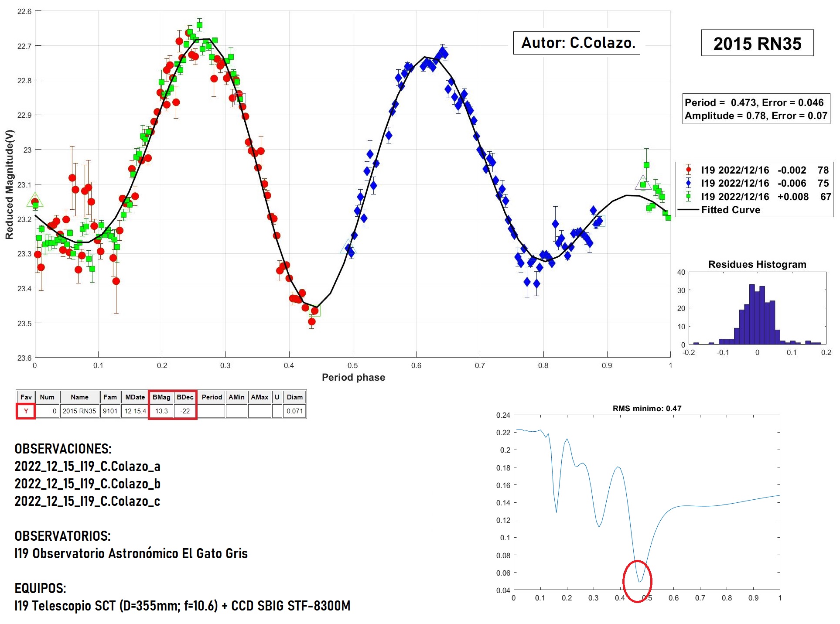Click the 23.6 tick label on magnitude axis
This screenshot has height=624, width=840.
pos(24,358)
